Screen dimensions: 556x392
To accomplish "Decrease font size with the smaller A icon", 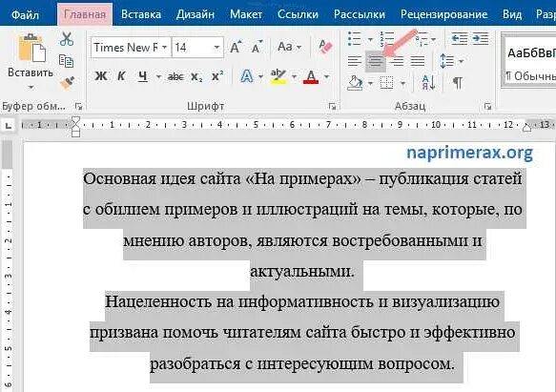I will [257, 47].
